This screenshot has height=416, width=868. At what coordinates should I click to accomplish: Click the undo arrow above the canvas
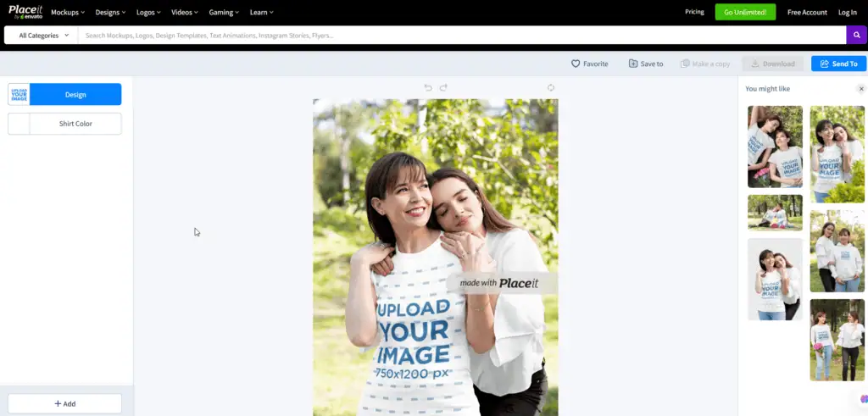coord(428,87)
